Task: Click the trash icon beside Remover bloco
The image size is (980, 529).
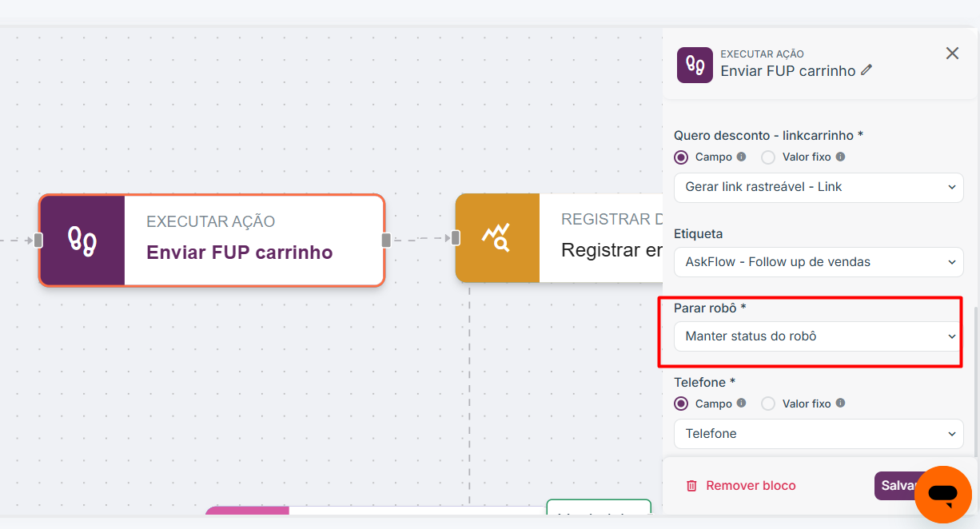Action: [691, 486]
